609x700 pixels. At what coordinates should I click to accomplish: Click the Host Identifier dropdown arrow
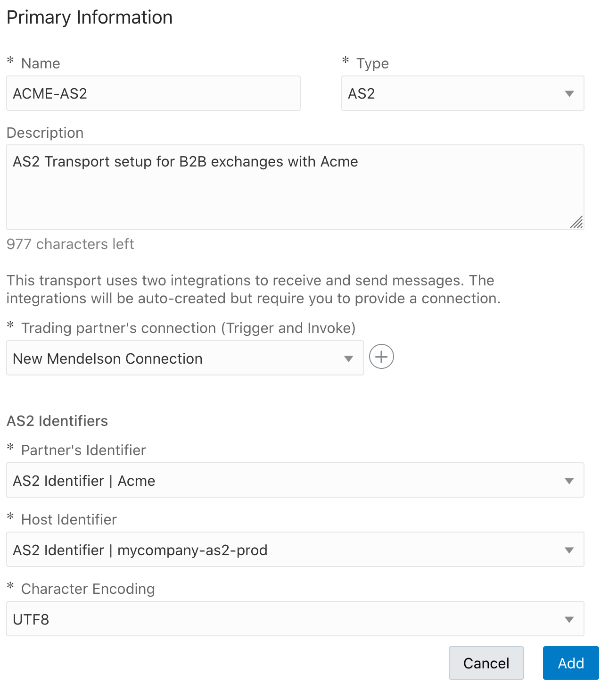tap(569, 550)
